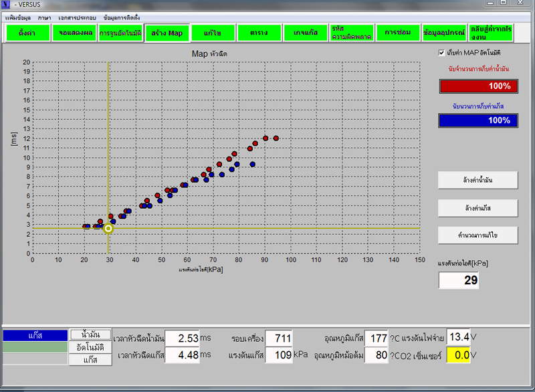Maximize the VERSUS window

(x=504, y=3)
